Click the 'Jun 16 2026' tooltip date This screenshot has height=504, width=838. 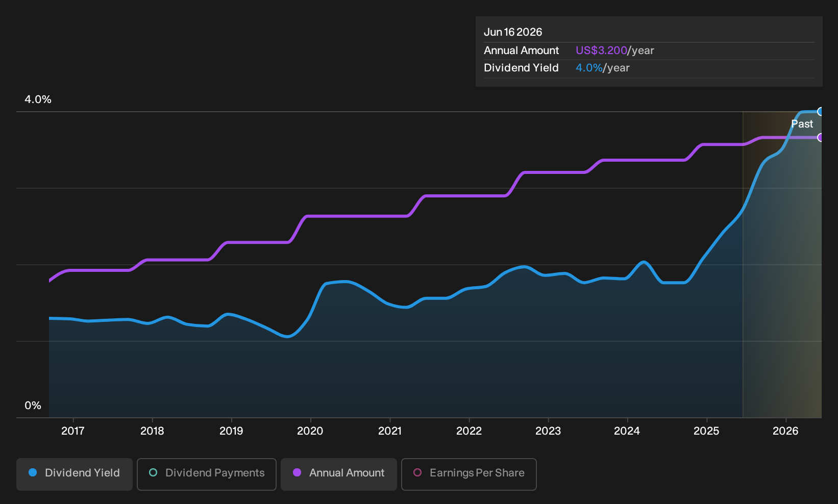[513, 32]
